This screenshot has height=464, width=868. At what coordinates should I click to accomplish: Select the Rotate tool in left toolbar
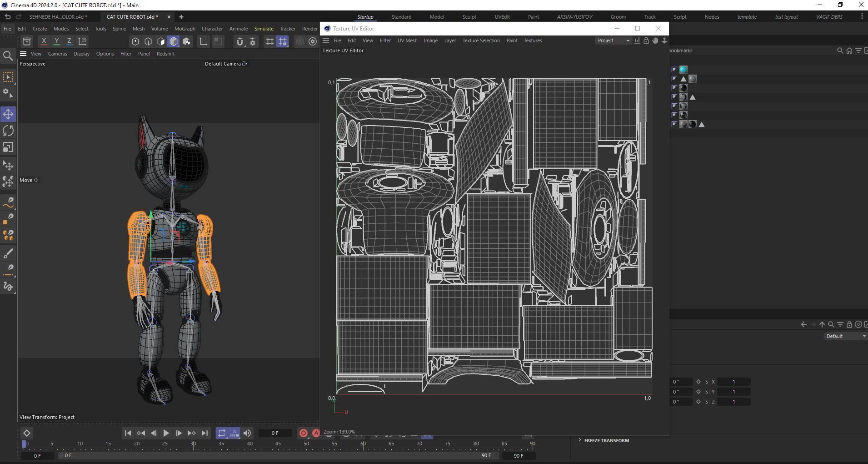[8, 131]
